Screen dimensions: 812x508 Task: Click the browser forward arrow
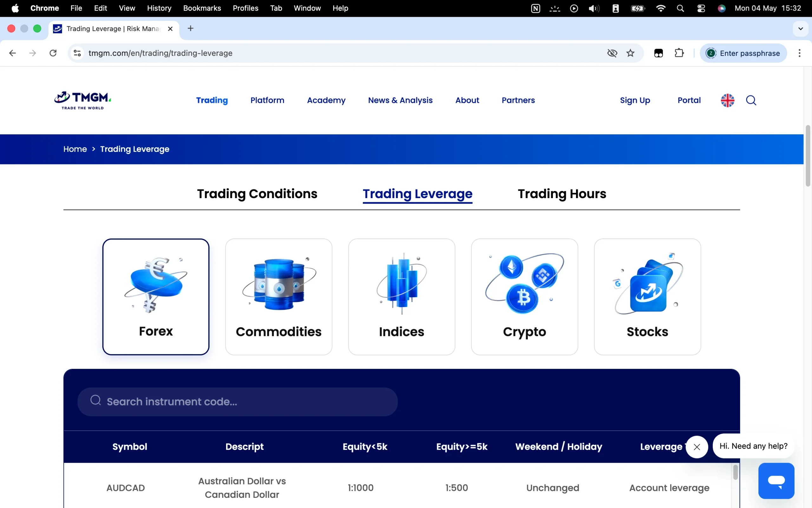(x=33, y=53)
